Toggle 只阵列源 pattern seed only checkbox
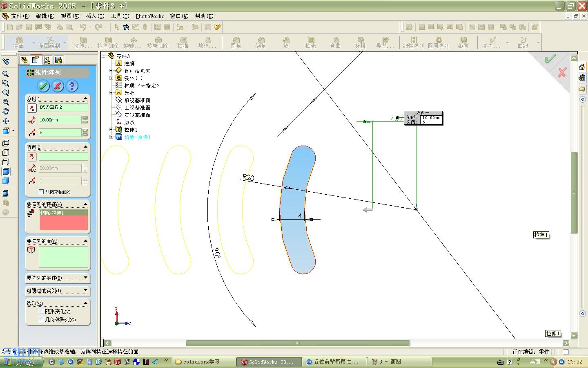This screenshot has width=588, height=368. click(x=41, y=192)
